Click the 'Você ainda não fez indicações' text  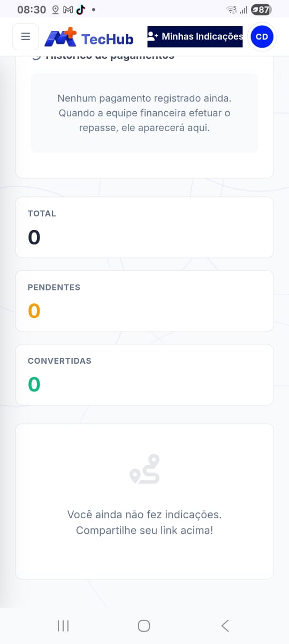click(x=144, y=514)
